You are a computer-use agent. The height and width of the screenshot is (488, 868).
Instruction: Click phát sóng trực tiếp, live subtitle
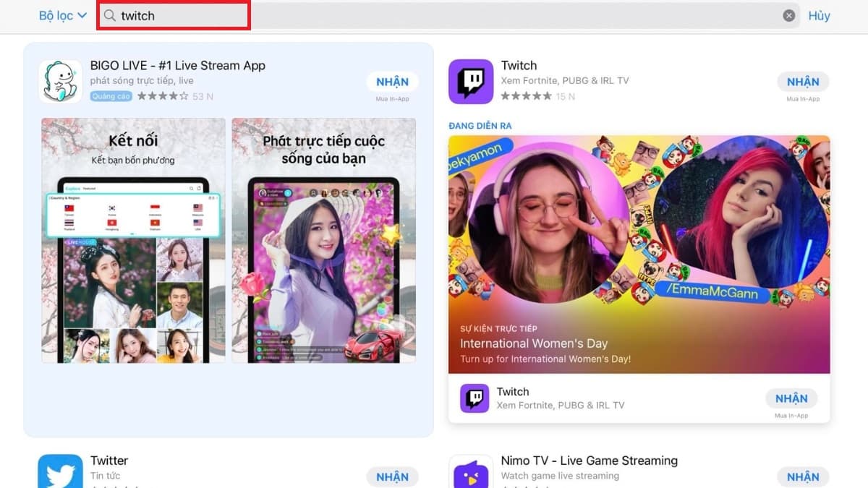[142, 80]
